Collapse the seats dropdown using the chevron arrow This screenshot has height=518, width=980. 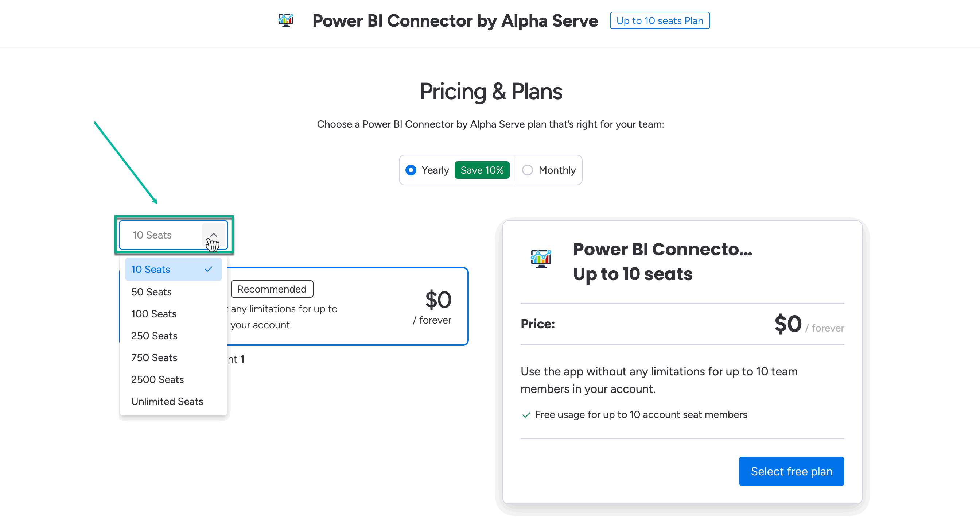click(x=213, y=235)
